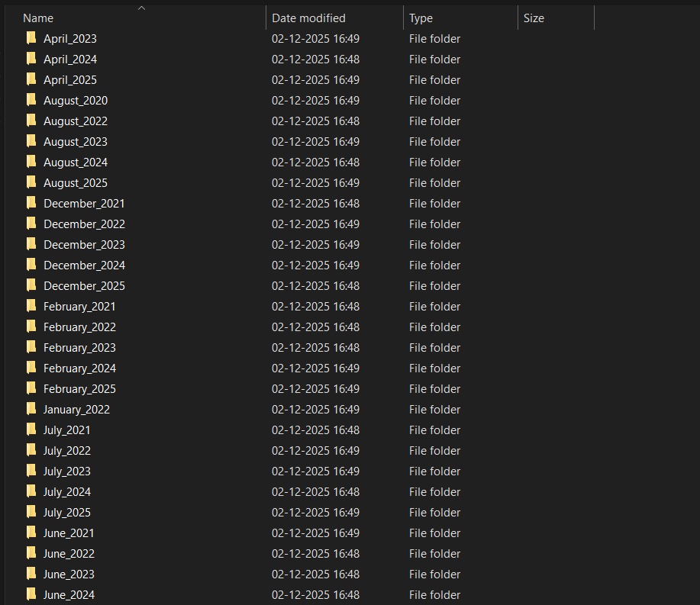
Task: Click File folder type of July_2023
Action: [434, 471]
